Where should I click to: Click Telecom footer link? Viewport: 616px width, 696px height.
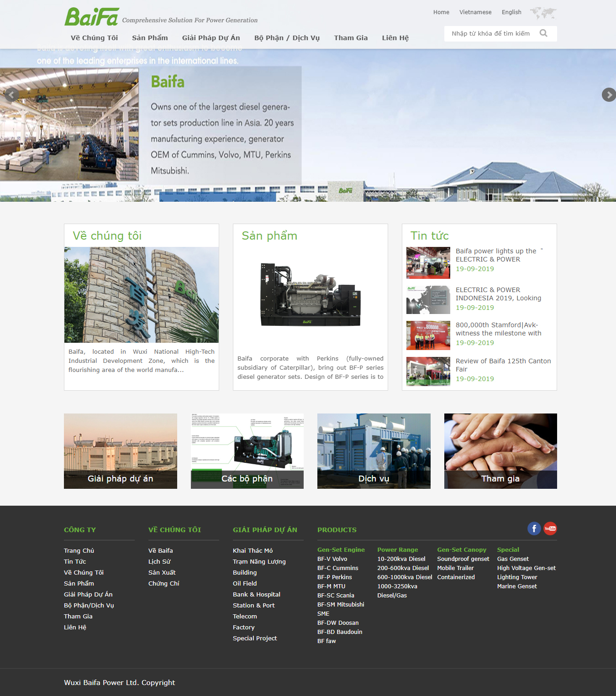245,617
